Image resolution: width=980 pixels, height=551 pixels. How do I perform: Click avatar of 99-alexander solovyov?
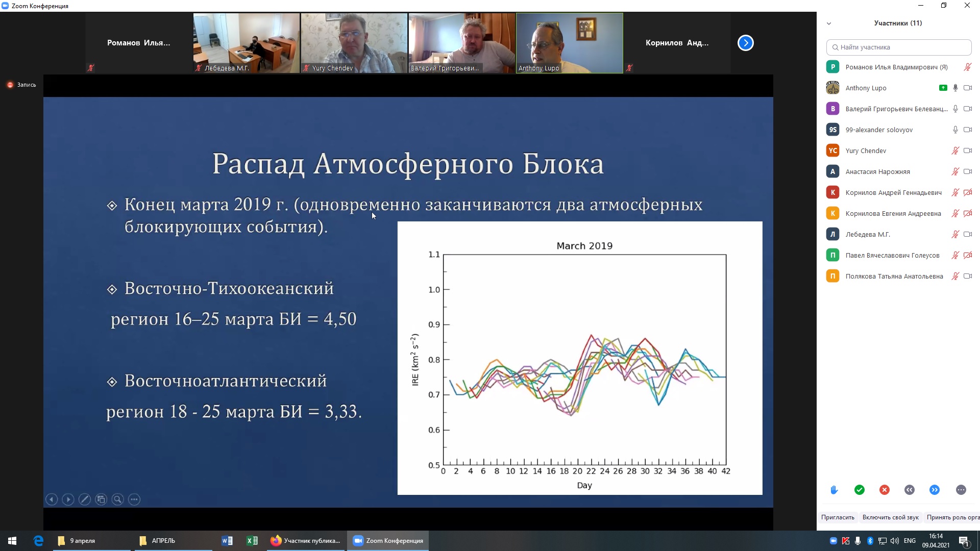(x=833, y=130)
